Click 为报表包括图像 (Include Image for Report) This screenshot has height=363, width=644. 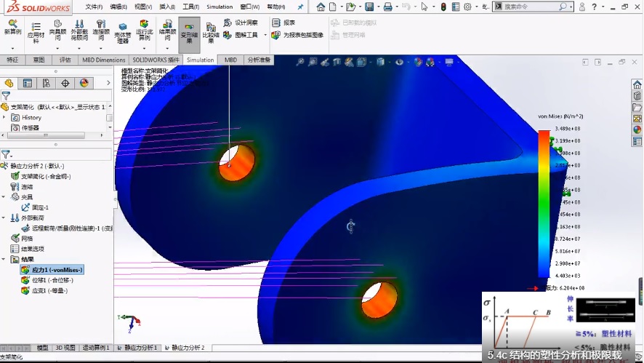[x=298, y=35]
